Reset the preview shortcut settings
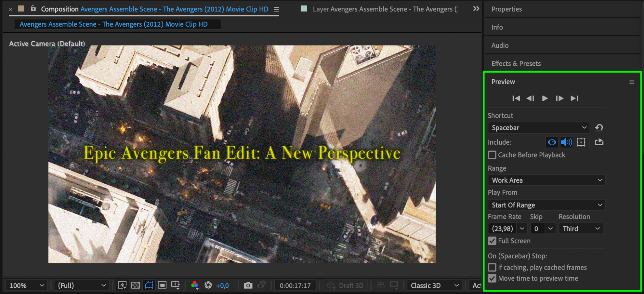The height and width of the screenshot is (294, 644). (x=599, y=128)
